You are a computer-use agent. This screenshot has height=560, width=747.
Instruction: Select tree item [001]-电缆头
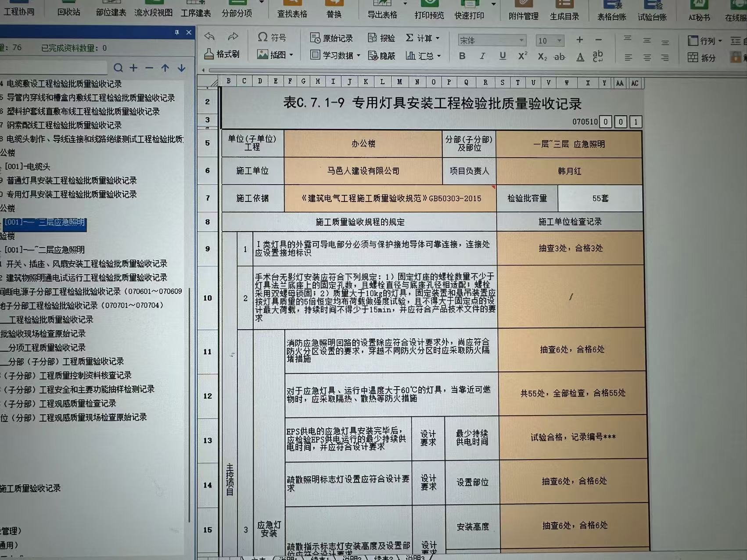tap(28, 167)
